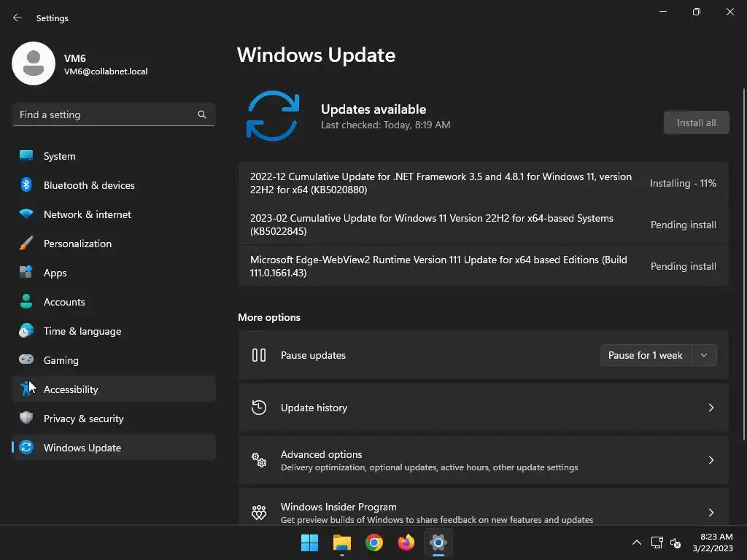The height and width of the screenshot is (560, 747).
Task: Click the Gaming controller icon
Action: pyautogui.click(x=26, y=359)
